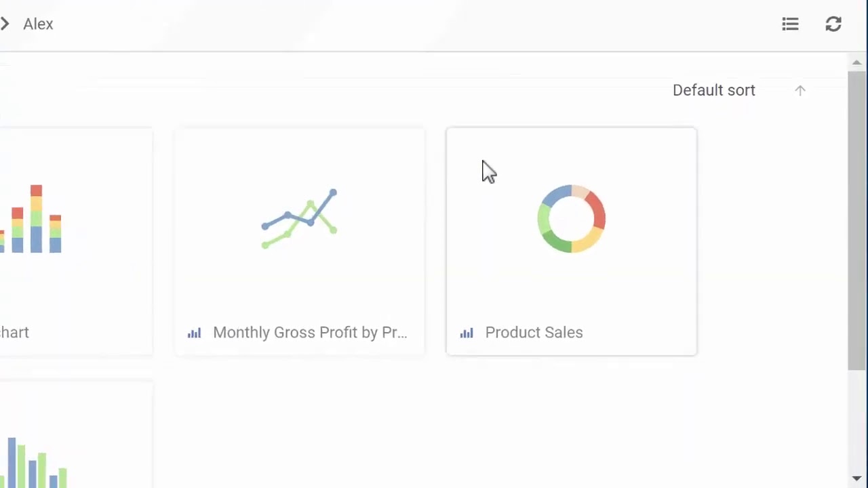Open the donut chart thumbnail
This screenshot has height=488, width=868.
pos(571,219)
